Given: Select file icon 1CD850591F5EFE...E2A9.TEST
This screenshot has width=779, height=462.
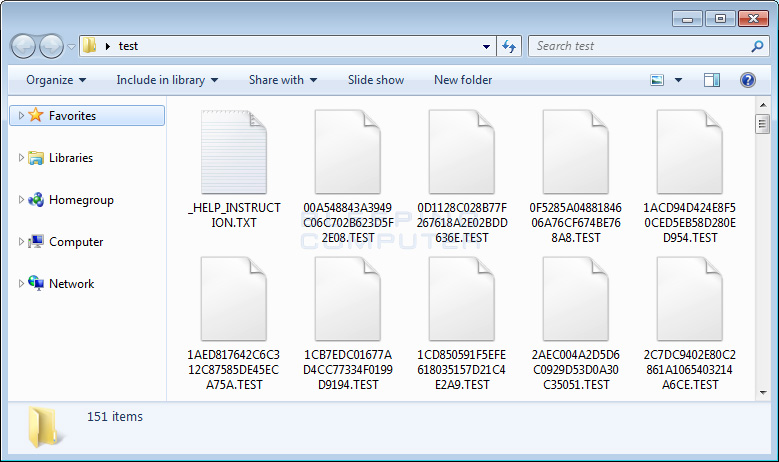Looking at the screenshot, I should [462, 299].
